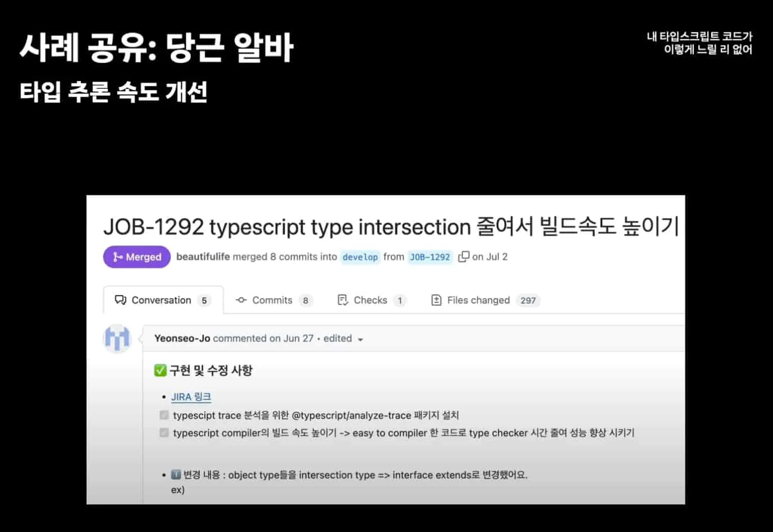773x532 pixels.
Task: Click the Conversation speech bubble icon
Action: [120, 300]
